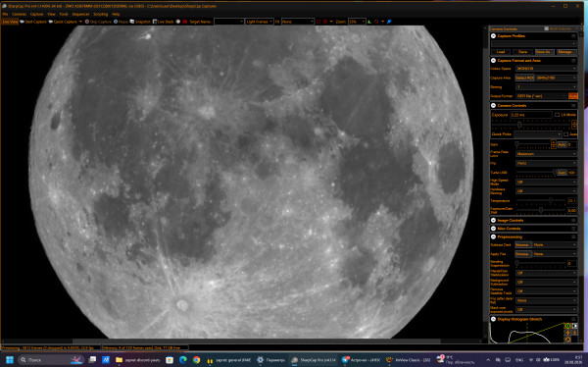Click the Exposure value input field

point(531,115)
